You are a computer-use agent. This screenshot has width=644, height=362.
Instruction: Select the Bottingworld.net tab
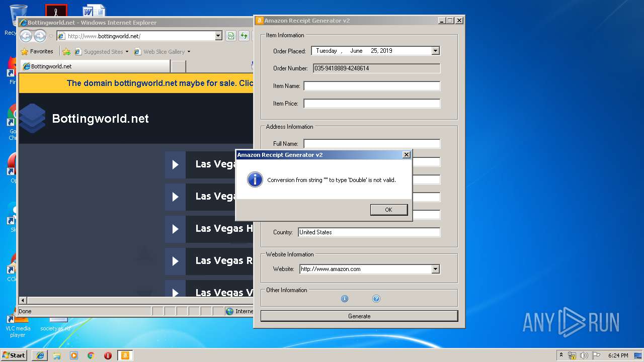coord(95,66)
